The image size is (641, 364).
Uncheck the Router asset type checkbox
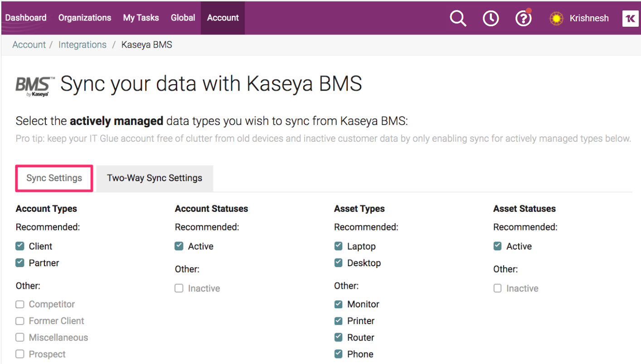click(x=338, y=338)
